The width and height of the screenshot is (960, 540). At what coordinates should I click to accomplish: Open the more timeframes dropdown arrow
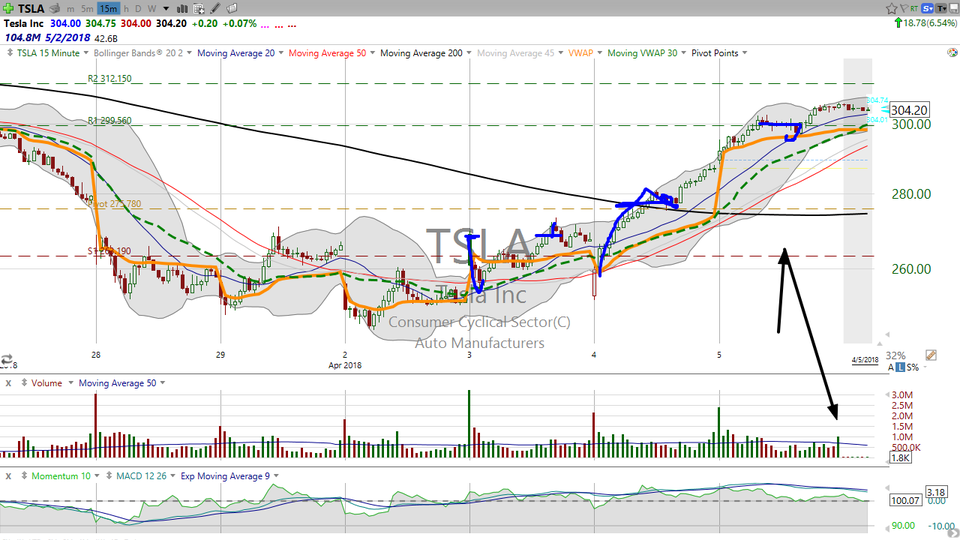pyautogui.click(x=166, y=9)
